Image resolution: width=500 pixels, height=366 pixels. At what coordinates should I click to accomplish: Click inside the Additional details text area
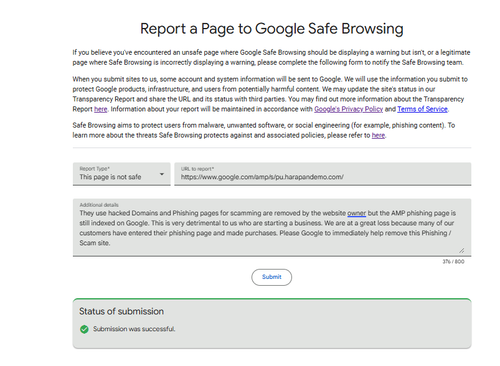coord(272,228)
